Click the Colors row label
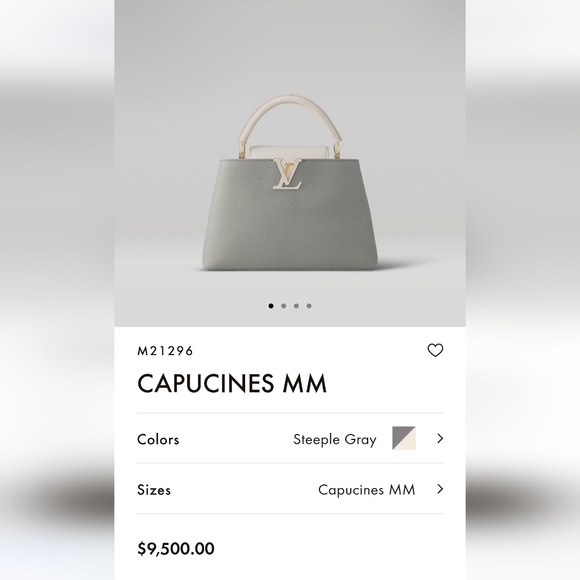This screenshot has width=580, height=580. coord(158,439)
